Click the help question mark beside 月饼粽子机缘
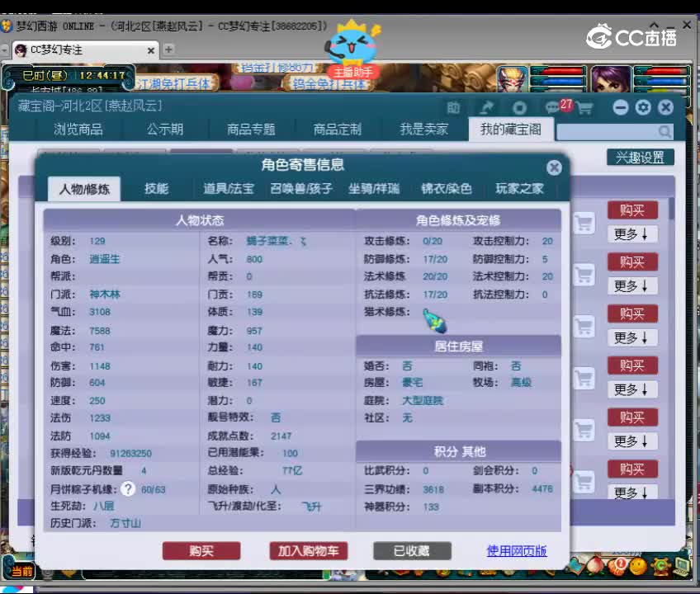 click(x=128, y=489)
